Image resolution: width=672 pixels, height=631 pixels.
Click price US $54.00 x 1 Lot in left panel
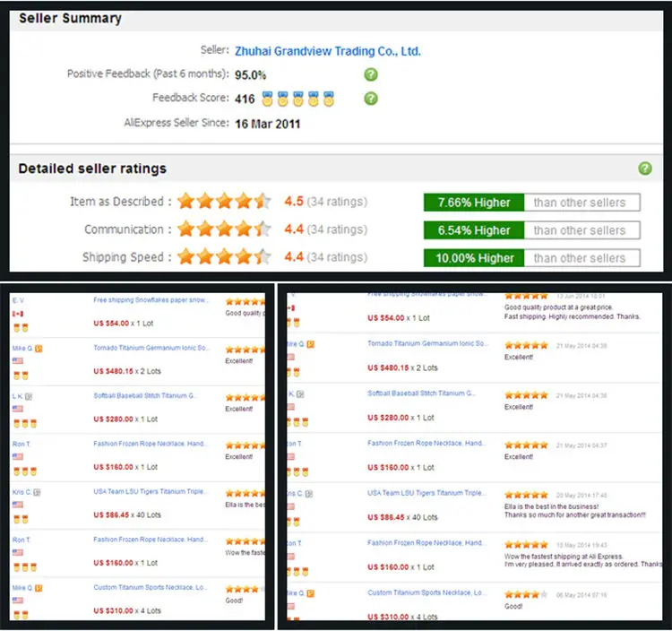(124, 324)
